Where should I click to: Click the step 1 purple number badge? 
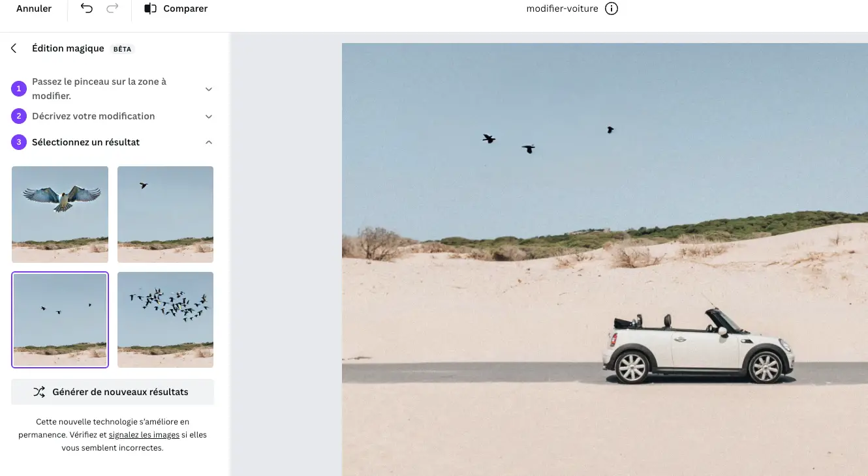18,89
